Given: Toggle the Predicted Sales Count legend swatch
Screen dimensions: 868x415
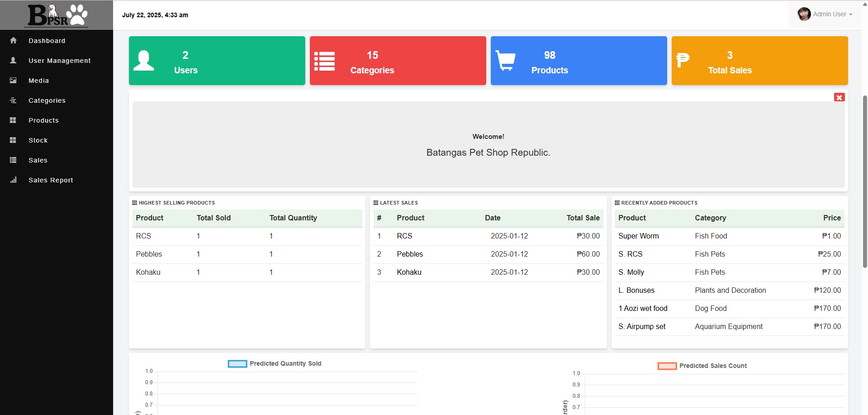Looking at the screenshot, I should point(667,366).
